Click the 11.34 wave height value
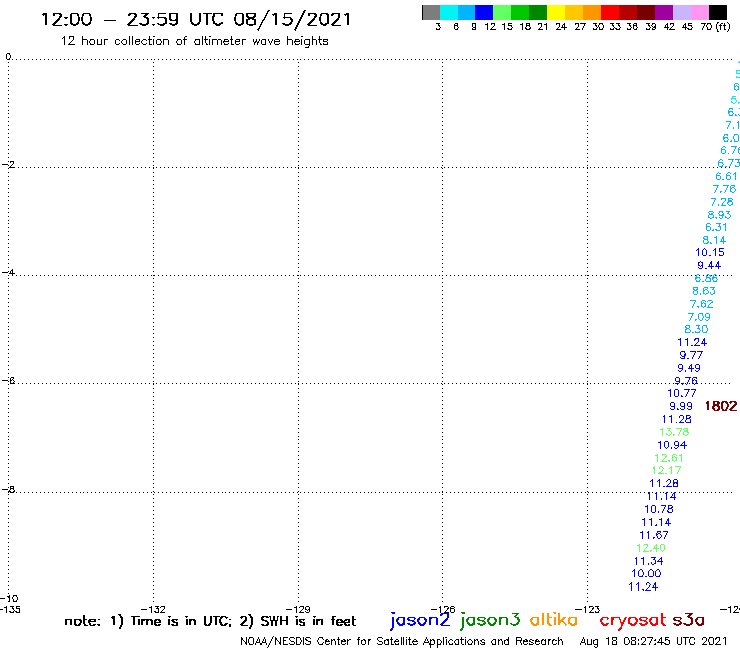The image size is (740, 650). 648,561
